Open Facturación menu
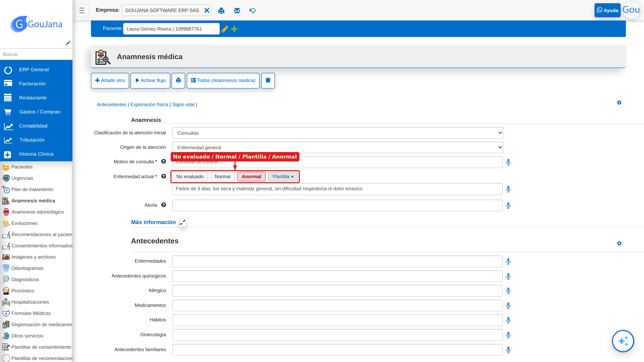644x362 pixels. pyautogui.click(x=36, y=84)
